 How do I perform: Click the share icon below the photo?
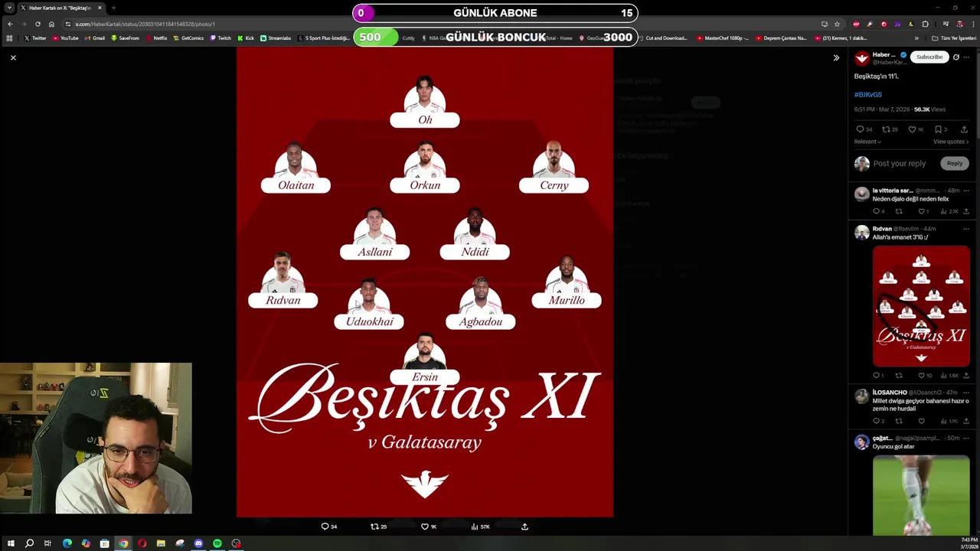click(524, 527)
